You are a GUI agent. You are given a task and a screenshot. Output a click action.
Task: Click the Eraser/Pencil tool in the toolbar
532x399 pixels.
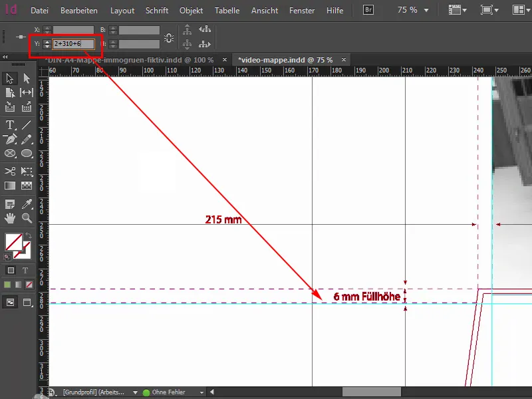pos(27,139)
